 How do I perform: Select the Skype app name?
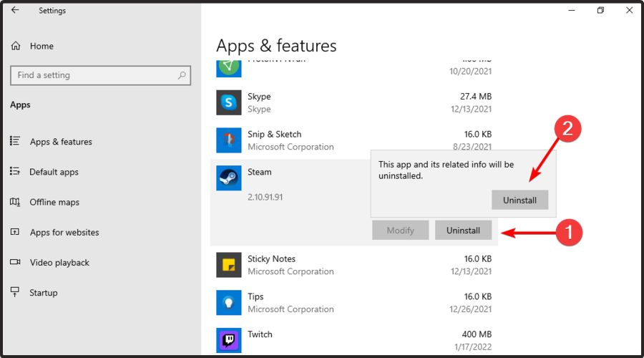click(x=259, y=97)
